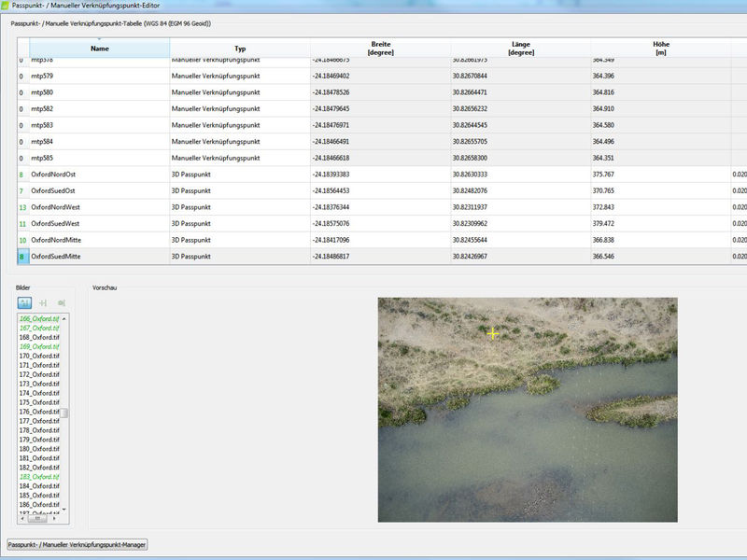Select the OxfordSuedOst control point
Image resolution: width=747 pixels, height=560 pixels.
(x=100, y=190)
